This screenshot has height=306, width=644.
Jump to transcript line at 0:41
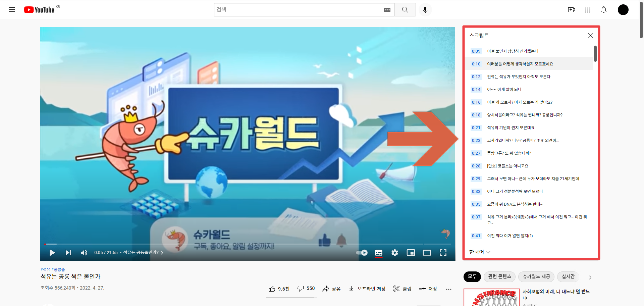coord(529,236)
